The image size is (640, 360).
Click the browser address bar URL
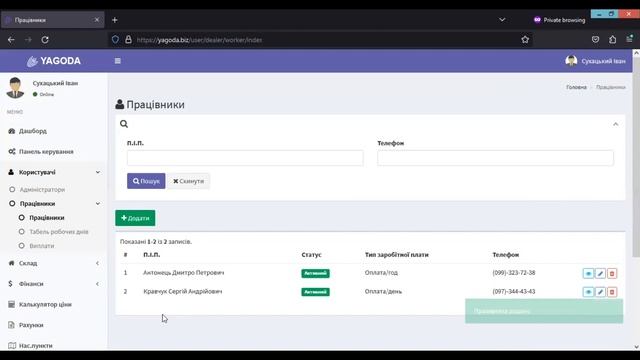click(x=199, y=40)
